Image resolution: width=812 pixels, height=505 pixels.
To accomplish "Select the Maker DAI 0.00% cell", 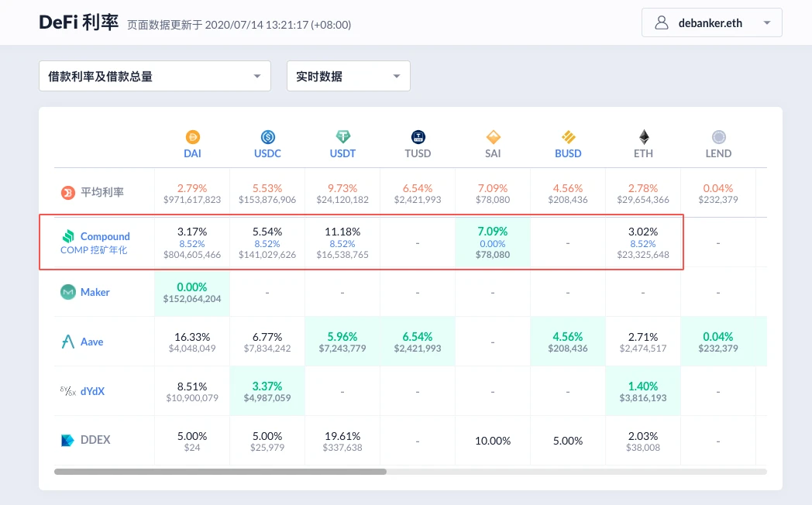I will (192, 292).
